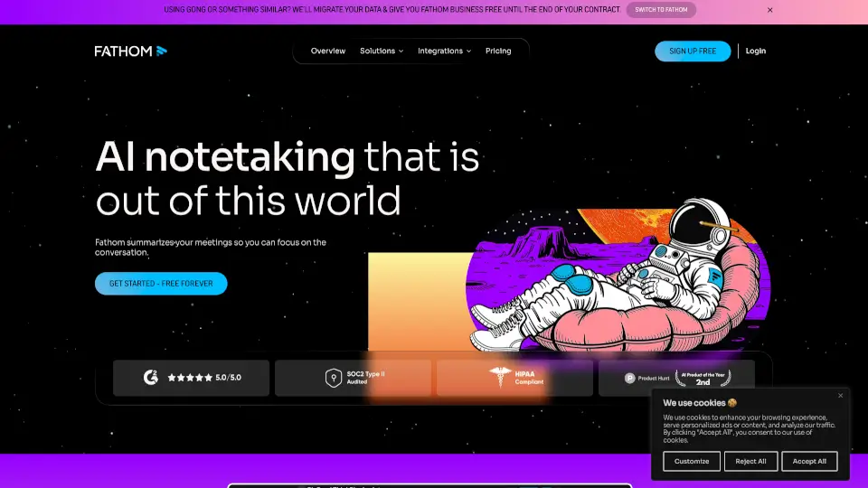Dismiss the top promotional banner

[x=770, y=10]
